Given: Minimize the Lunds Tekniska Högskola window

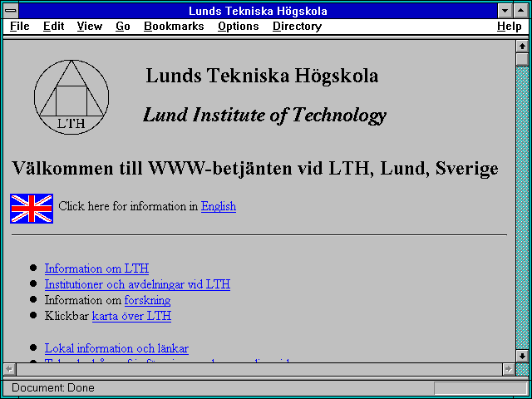Looking at the screenshot, I should coord(505,11).
